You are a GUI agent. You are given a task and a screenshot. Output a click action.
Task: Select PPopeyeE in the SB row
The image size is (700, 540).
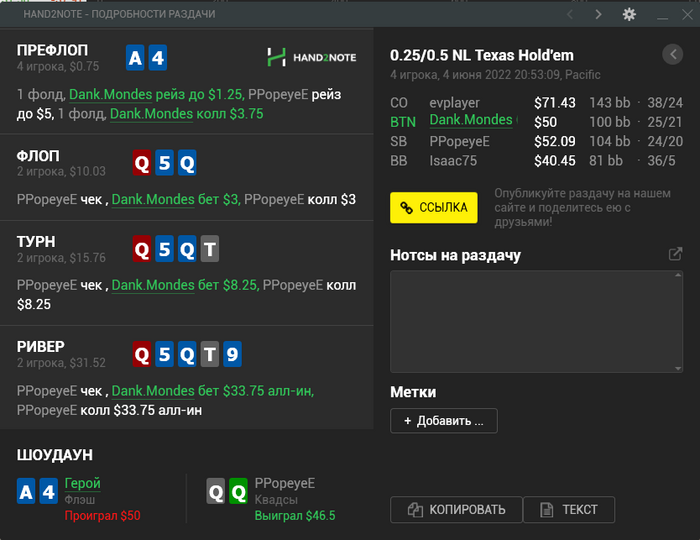[459, 141]
